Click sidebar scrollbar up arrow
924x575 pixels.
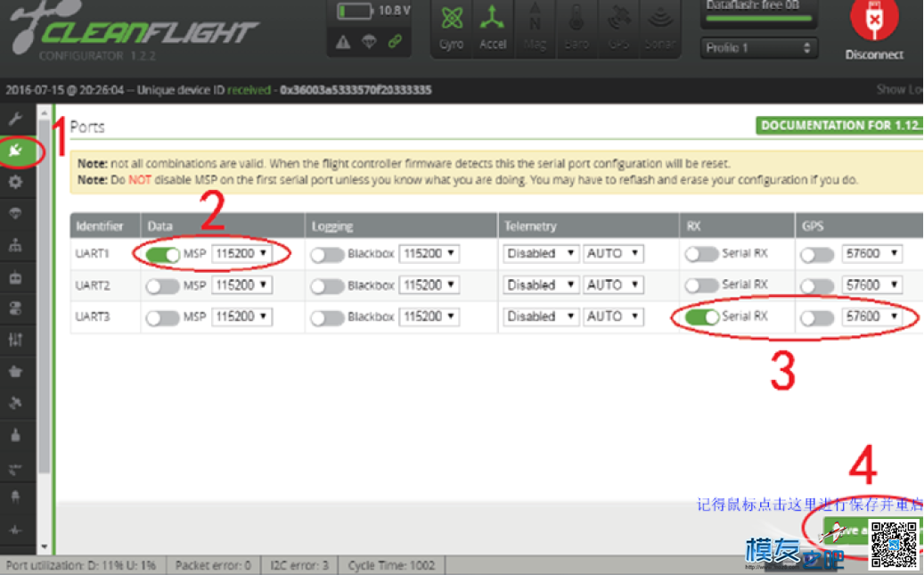(45, 112)
